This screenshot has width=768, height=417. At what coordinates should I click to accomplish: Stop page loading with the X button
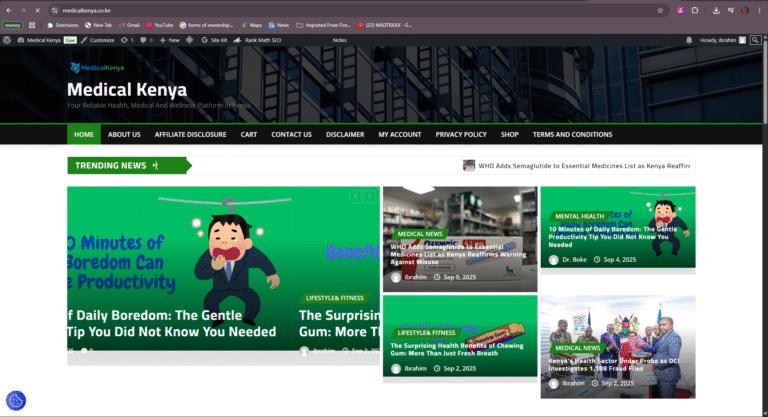click(37, 10)
